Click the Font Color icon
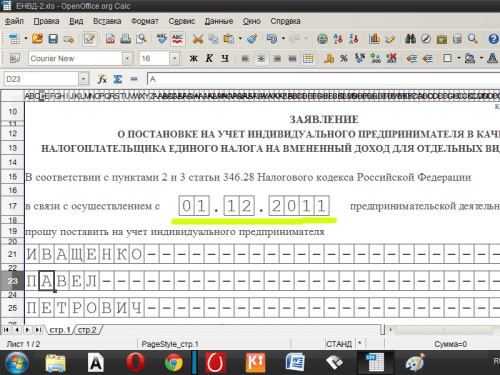The height and width of the screenshot is (375, 500). point(492,59)
